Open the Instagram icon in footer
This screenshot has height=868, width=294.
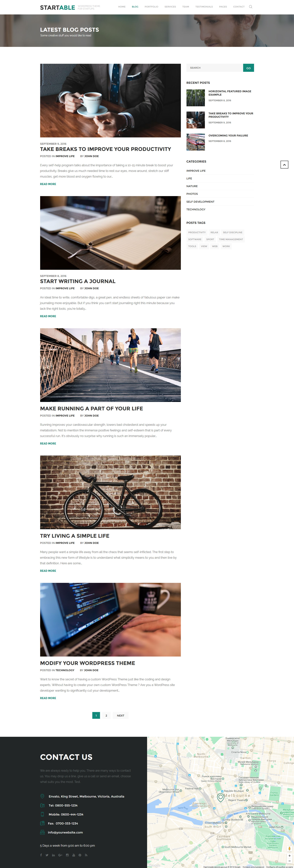pos(67,855)
